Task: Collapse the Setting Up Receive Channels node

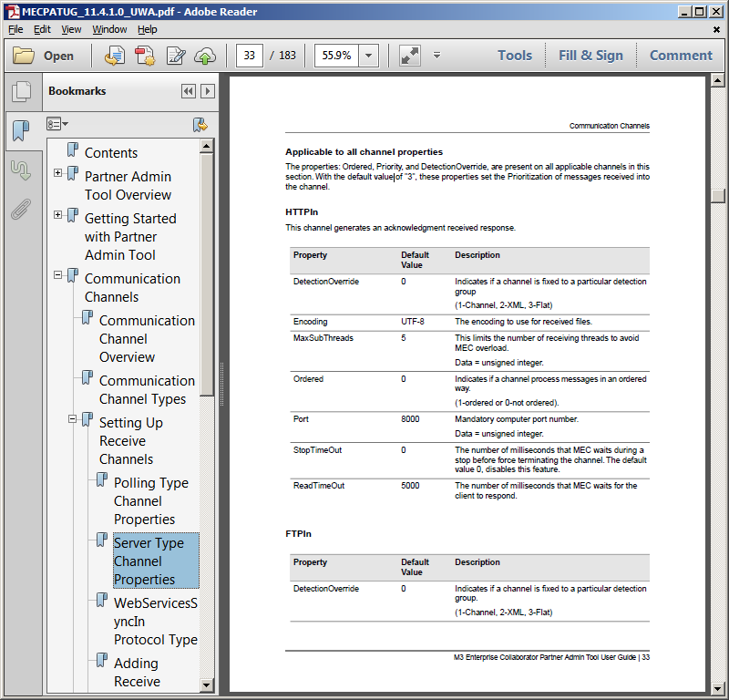Action: tap(73, 419)
